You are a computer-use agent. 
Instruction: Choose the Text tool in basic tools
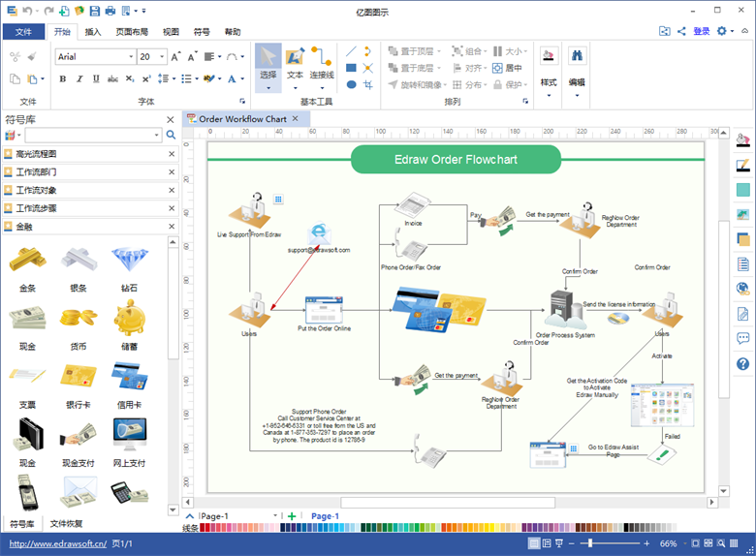click(x=295, y=68)
